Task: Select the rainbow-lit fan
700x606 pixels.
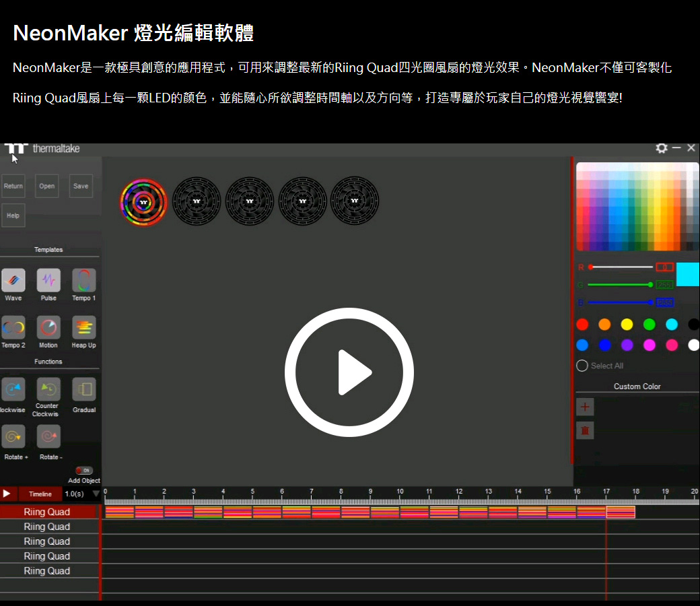Action: 143,202
